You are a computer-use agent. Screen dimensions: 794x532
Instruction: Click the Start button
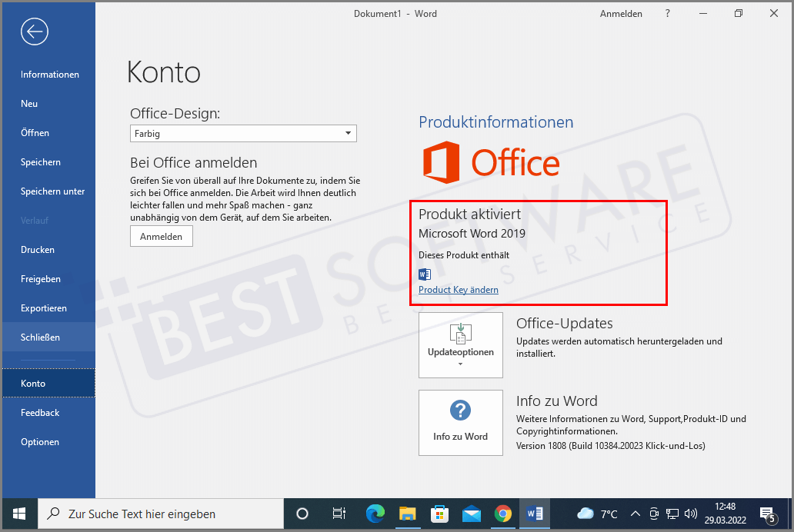pyautogui.click(x=18, y=513)
